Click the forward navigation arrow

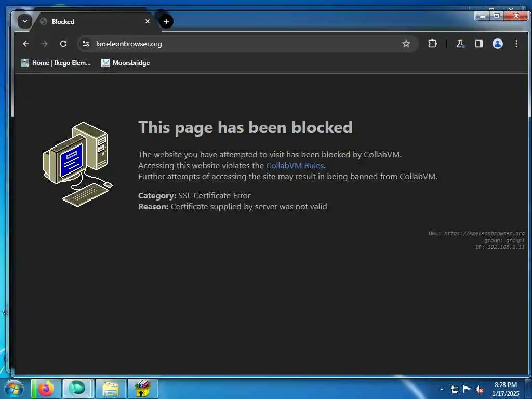[45, 44]
